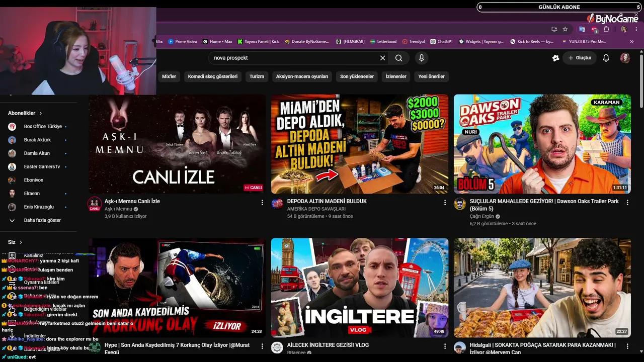Open options for Aşk-ı Memnu Canlı İzle video
Viewport: 644px width, 362px height.
tap(262, 202)
